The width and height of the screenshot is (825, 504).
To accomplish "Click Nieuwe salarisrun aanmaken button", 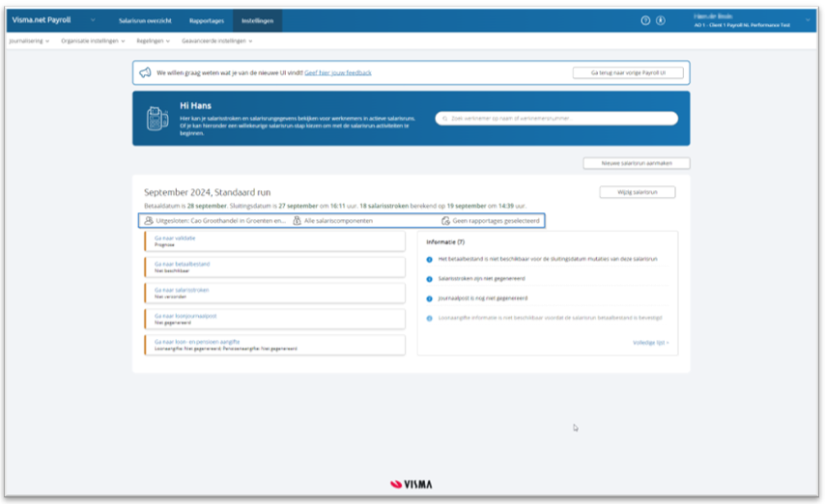I will (636, 163).
